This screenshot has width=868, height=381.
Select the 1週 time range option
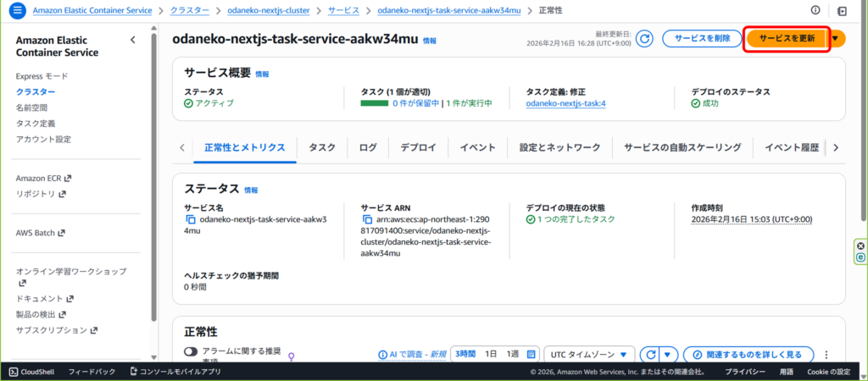coord(513,354)
